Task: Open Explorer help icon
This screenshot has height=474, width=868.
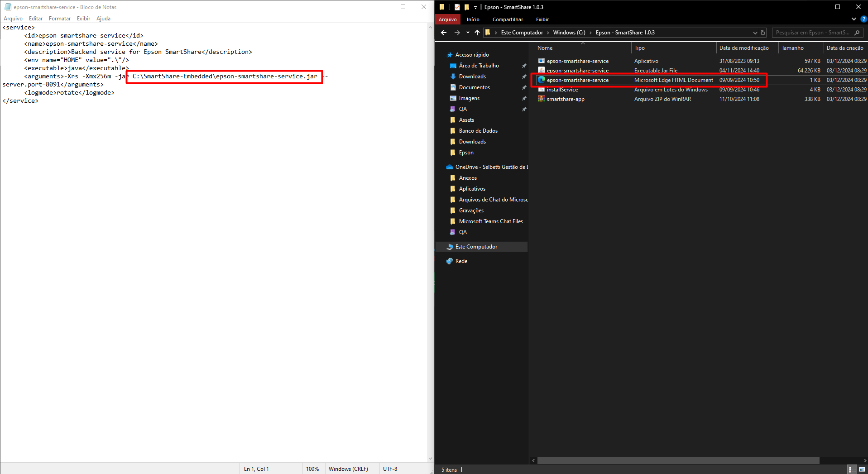Action: [x=863, y=19]
